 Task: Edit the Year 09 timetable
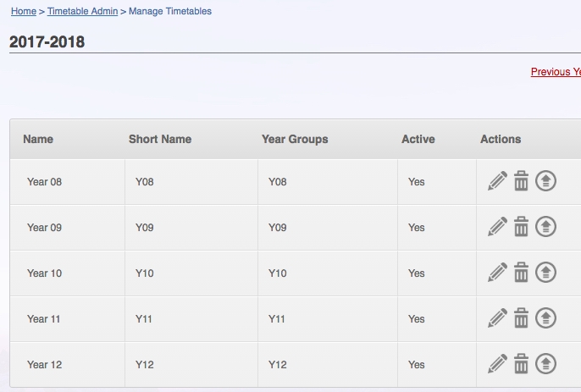tap(497, 227)
